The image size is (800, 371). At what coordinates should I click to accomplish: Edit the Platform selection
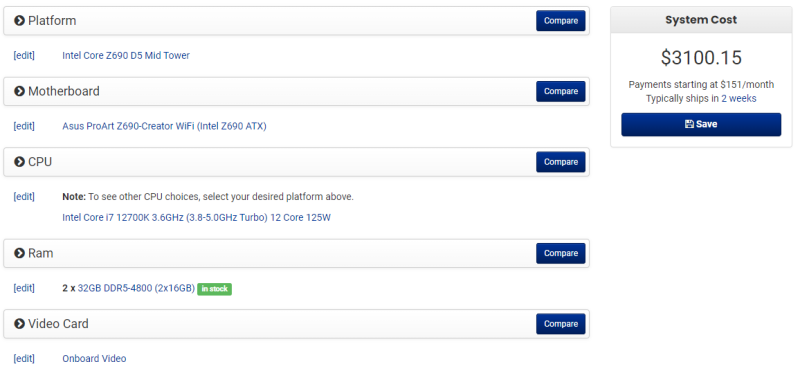24,55
